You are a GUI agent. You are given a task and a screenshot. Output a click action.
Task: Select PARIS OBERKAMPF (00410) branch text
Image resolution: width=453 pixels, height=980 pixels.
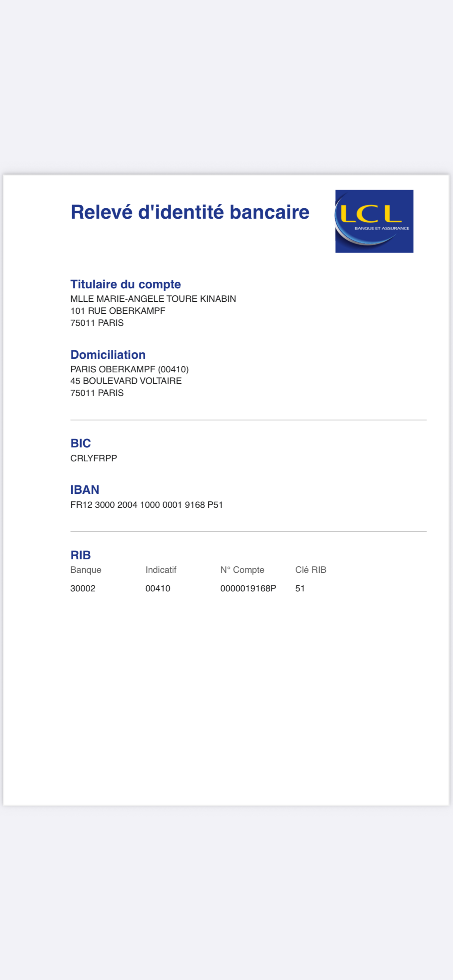point(129,369)
